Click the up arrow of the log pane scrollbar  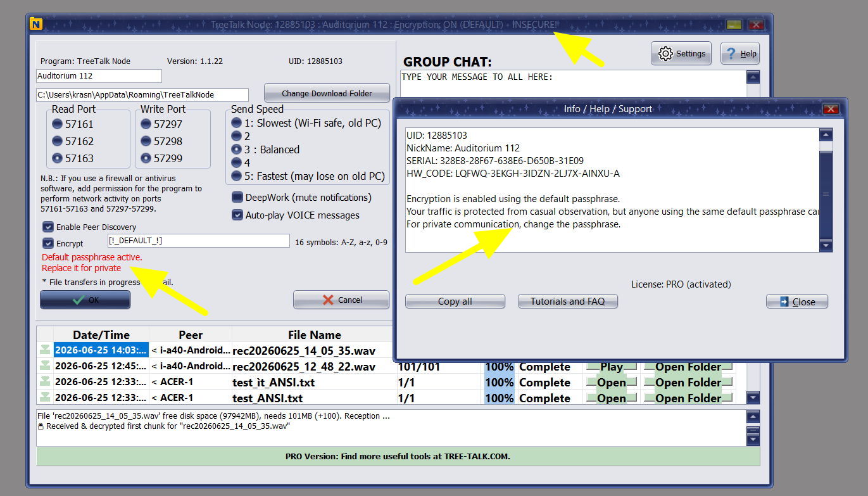753,417
